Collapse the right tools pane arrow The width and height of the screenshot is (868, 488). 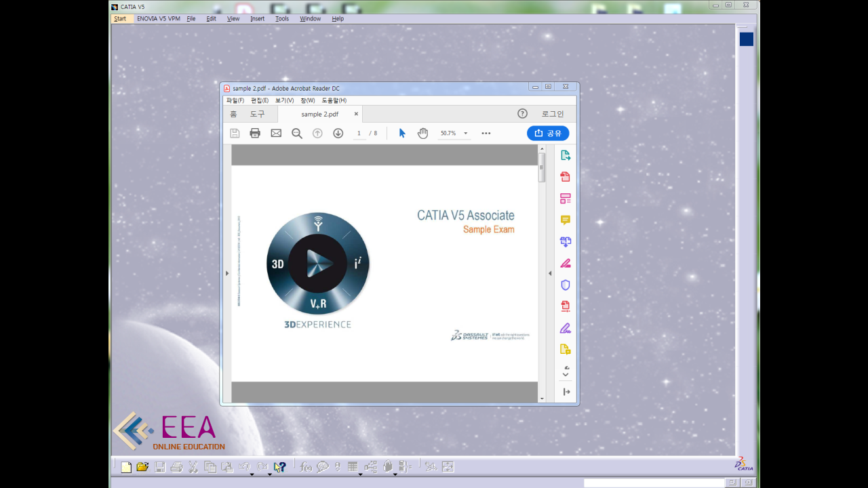pyautogui.click(x=549, y=273)
